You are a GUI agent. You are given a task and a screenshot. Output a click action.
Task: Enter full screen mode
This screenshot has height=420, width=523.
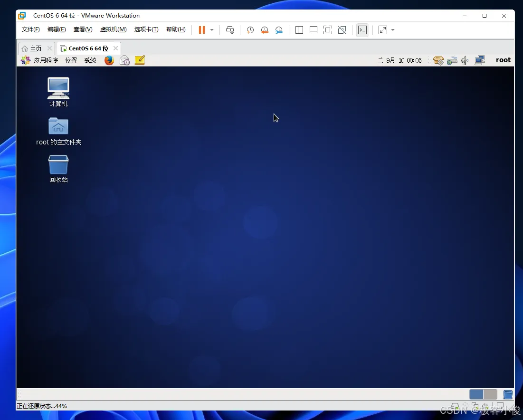[x=328, y=30]
